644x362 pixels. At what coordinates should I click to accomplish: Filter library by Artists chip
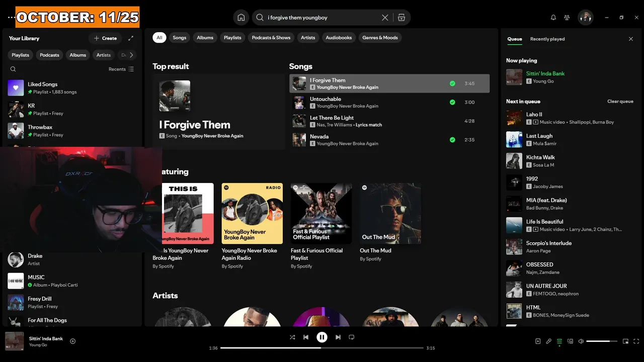point(104,55)
